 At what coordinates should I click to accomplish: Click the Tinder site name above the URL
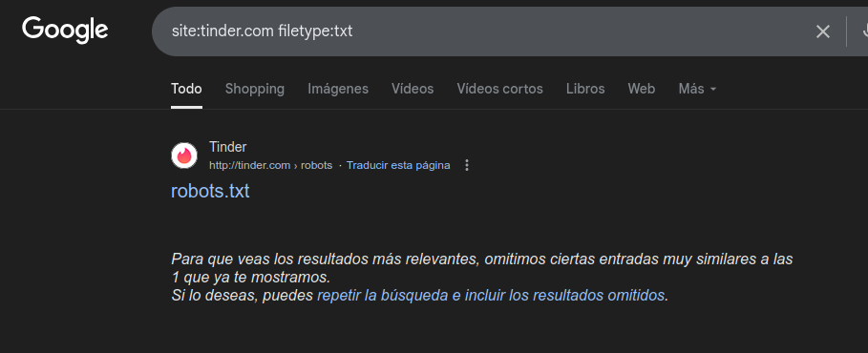pos(228,147)
